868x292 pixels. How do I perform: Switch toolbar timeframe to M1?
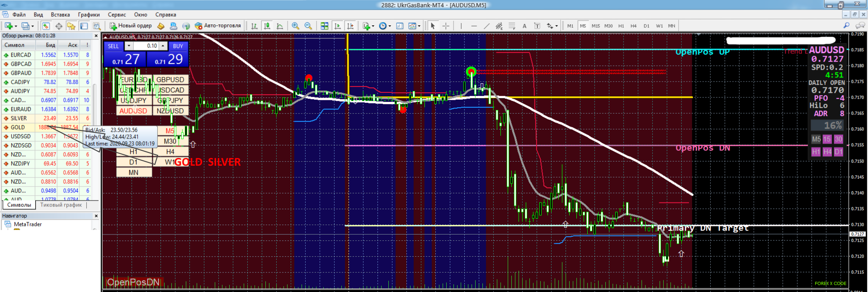click(570, 26)
